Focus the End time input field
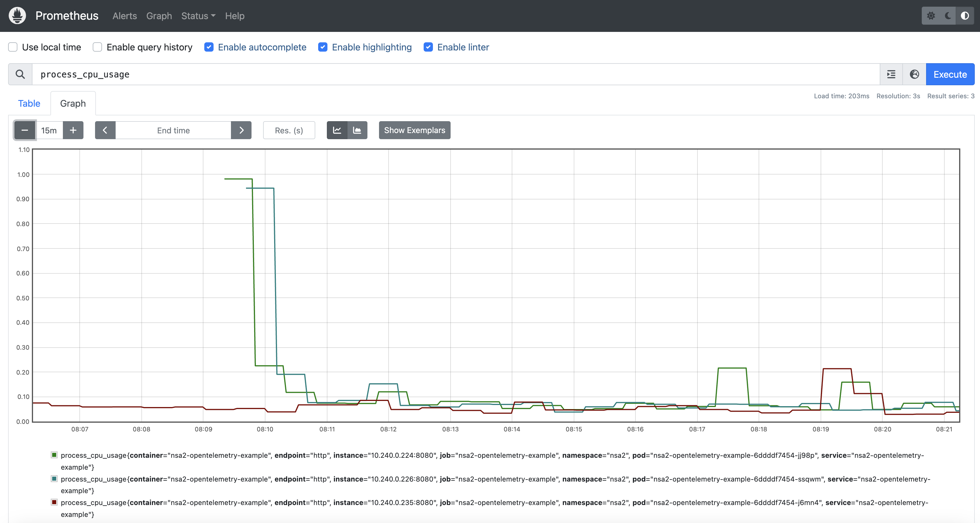The width and height of the screenshot is (980, 523). (x=173, y=130)
